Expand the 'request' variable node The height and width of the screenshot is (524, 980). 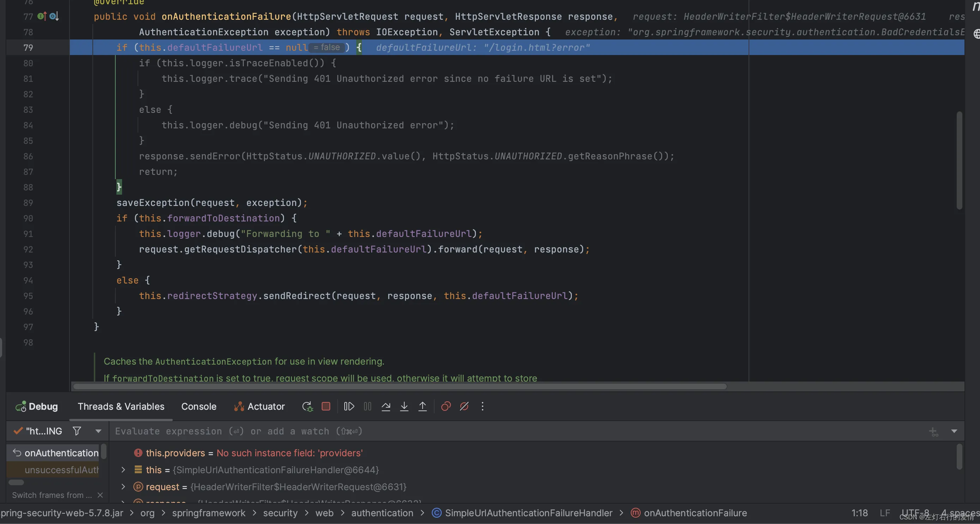click(x=123, y=487)
